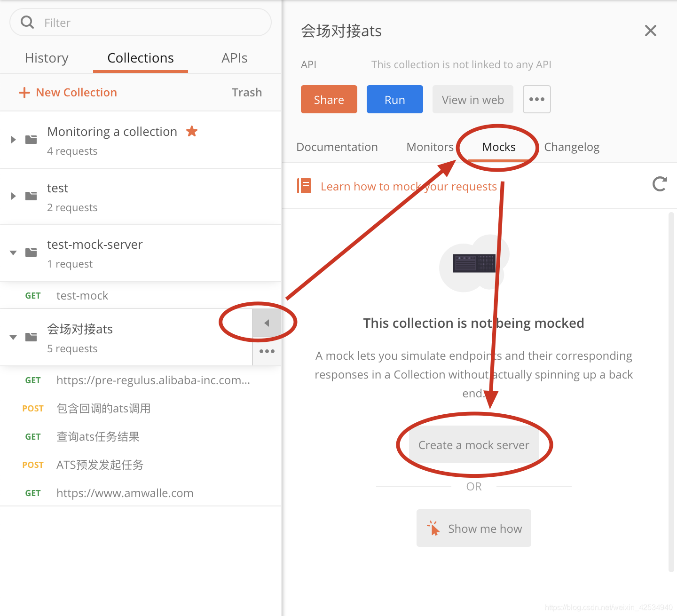Viewport: 677px width, 616px height.
Task: Expand the test collection arrow
Action: (14, 196)
